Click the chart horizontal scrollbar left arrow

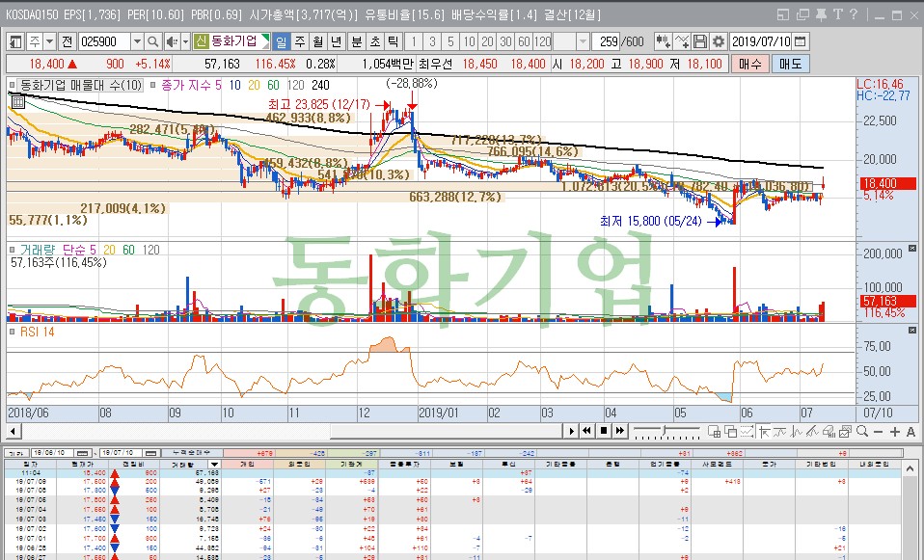click(x=13, y=431)
